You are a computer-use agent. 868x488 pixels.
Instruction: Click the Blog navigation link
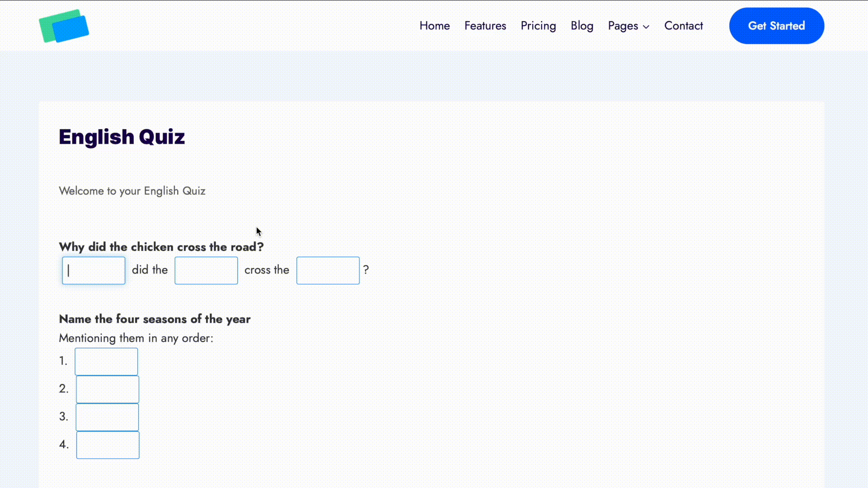[582, 26]
